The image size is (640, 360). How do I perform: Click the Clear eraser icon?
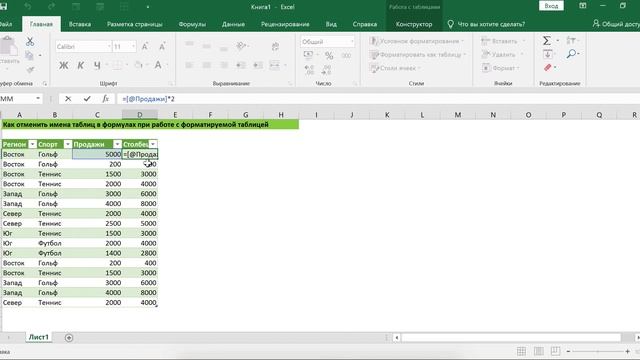pyautogui.click(x=548, y=67)
